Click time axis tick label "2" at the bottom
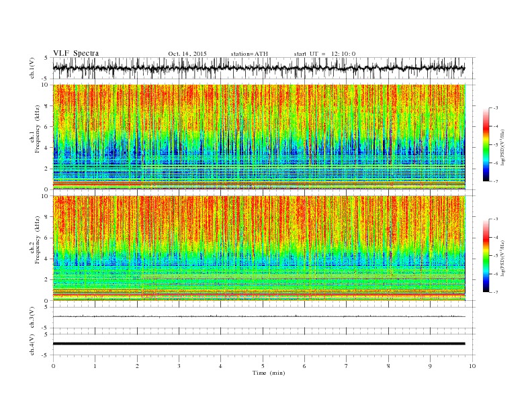Screen dimensions: 532x411 (x=137, y=366)
